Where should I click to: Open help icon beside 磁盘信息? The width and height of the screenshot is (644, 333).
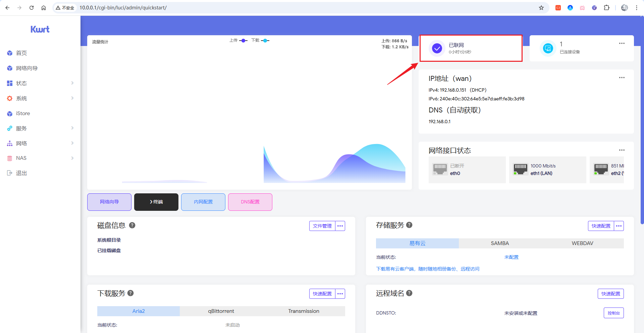point(132,225)
